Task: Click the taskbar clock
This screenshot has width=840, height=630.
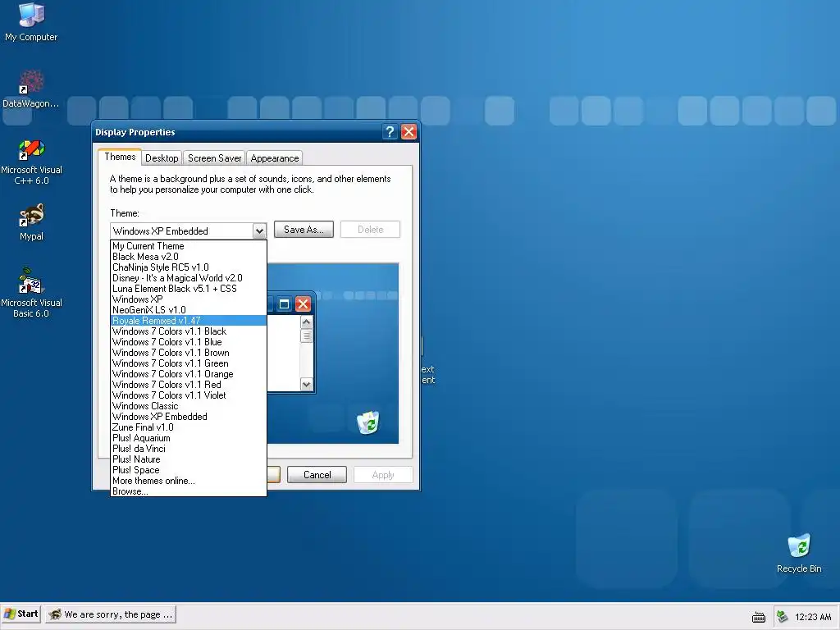Action: 813,617
